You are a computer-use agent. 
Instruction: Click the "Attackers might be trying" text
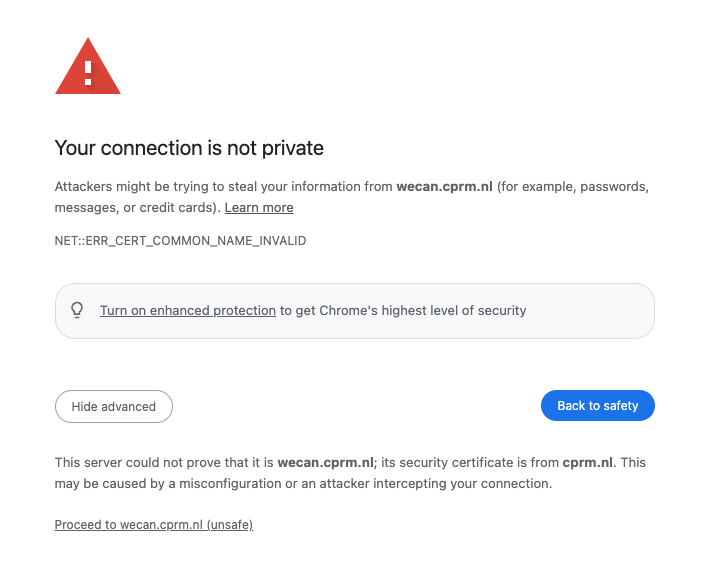click(140, 187)
